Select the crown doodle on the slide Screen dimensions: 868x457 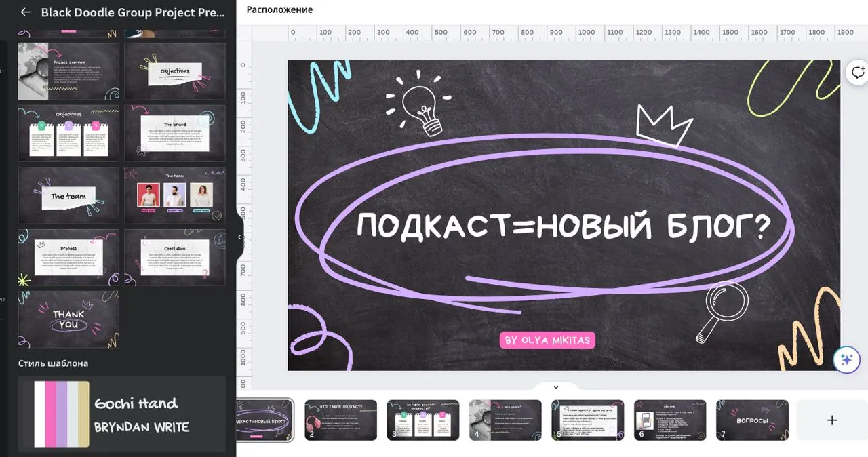tap(665, 126)
